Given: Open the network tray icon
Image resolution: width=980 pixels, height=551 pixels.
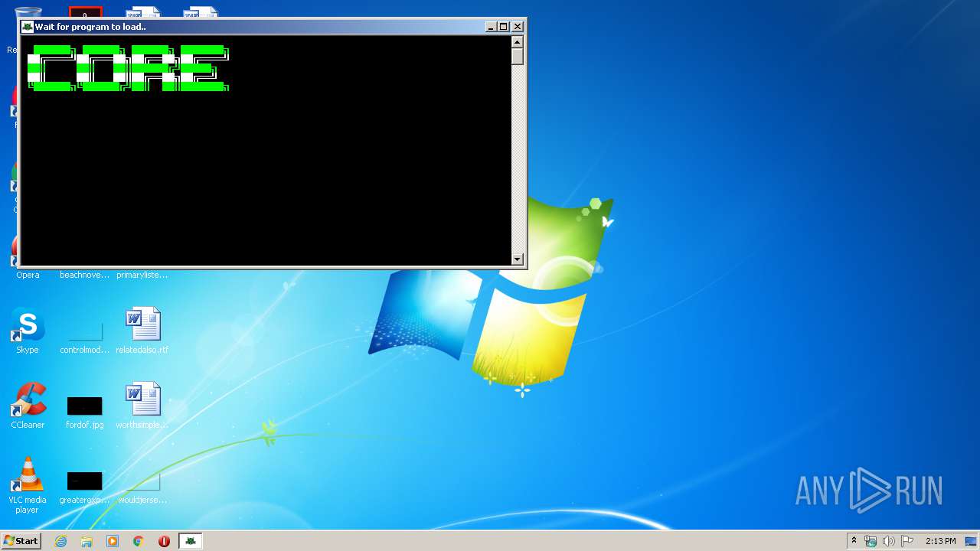Looking at the screenshot, I should [871, 541].
